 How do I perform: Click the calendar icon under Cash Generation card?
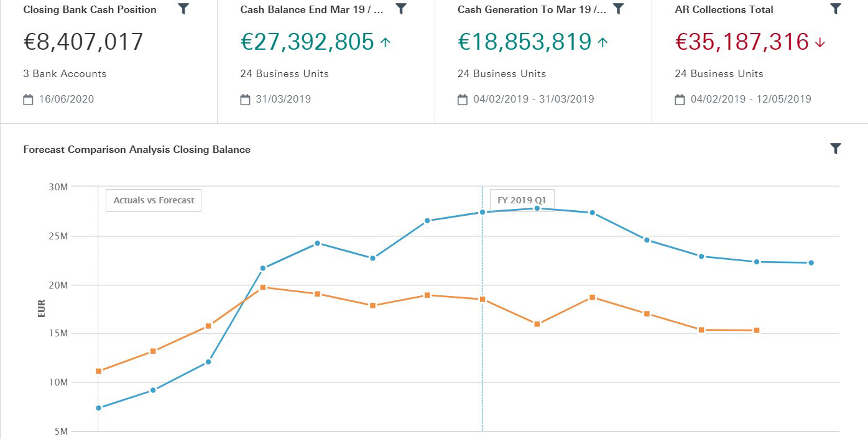pos(462,99)
